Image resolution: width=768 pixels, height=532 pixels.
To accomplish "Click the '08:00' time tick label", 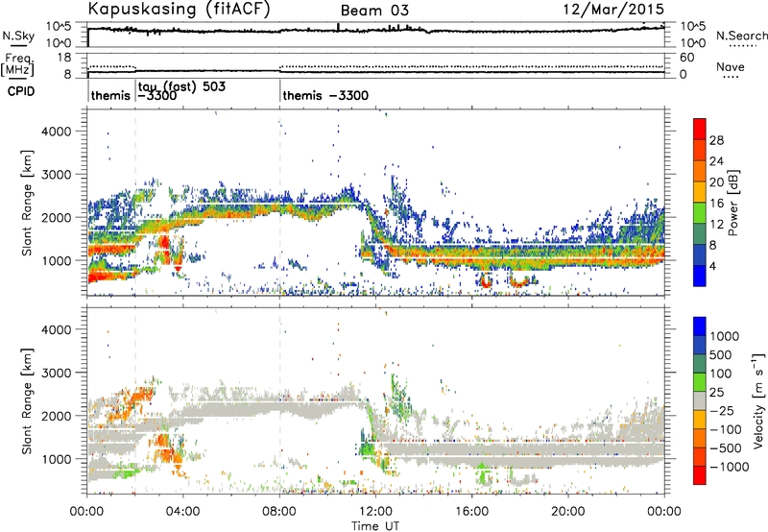I will 279,512.
